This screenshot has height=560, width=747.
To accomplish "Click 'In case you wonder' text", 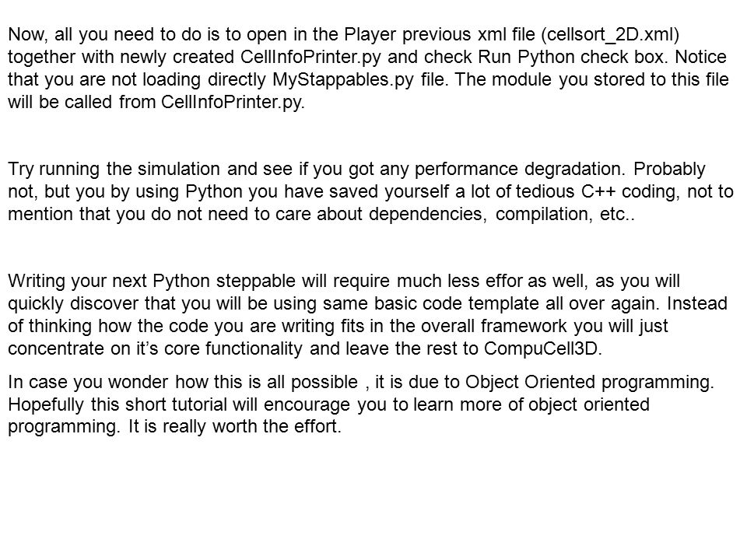I will (x=88, y=382).
